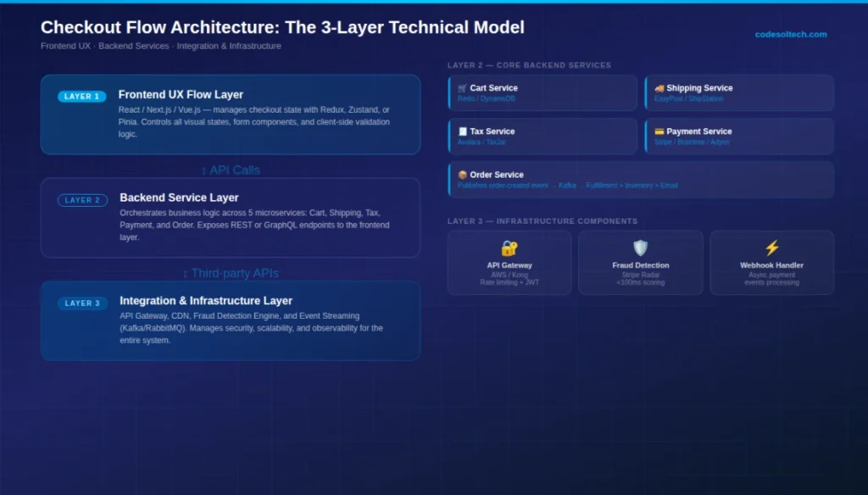Collapse the Core Backend Services section header

[x=529, y=64]
